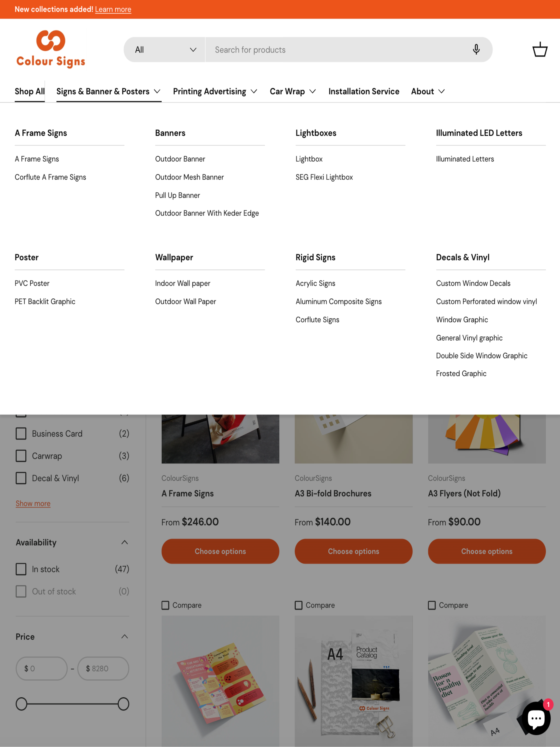Check the Business Card filter checkbox
This screenshot has width=560, height=747.
pyautogui.click(x=21, y=434)
